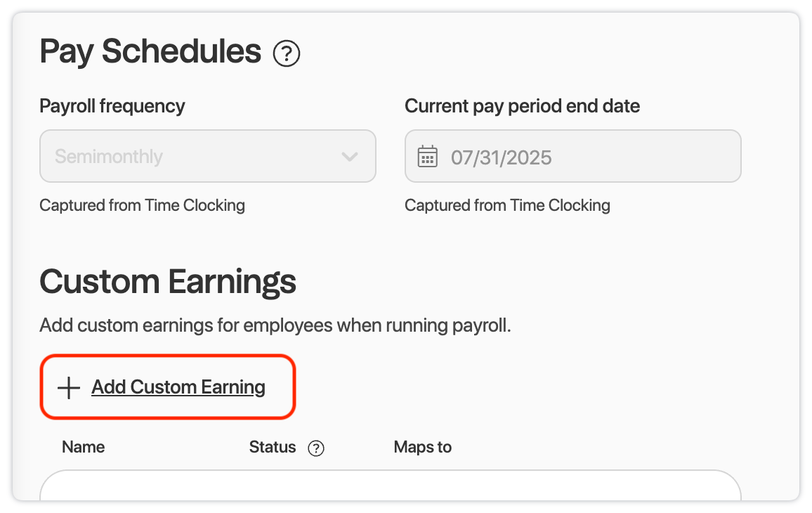Click the Semimonthly value in Payroll frequency
The height and width of the screenshot is (513, 812).
[109, 157]
